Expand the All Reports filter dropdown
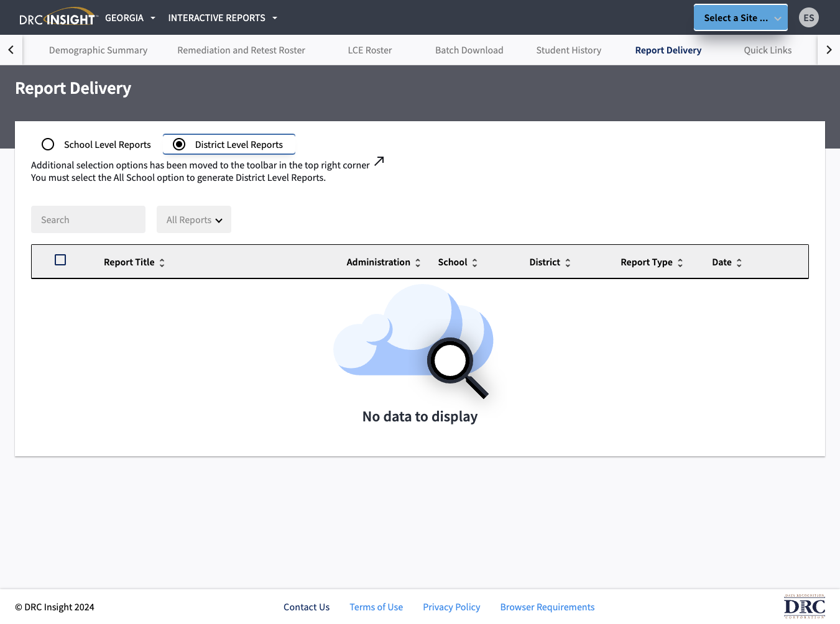840x624 pixels. pos(194,219)
